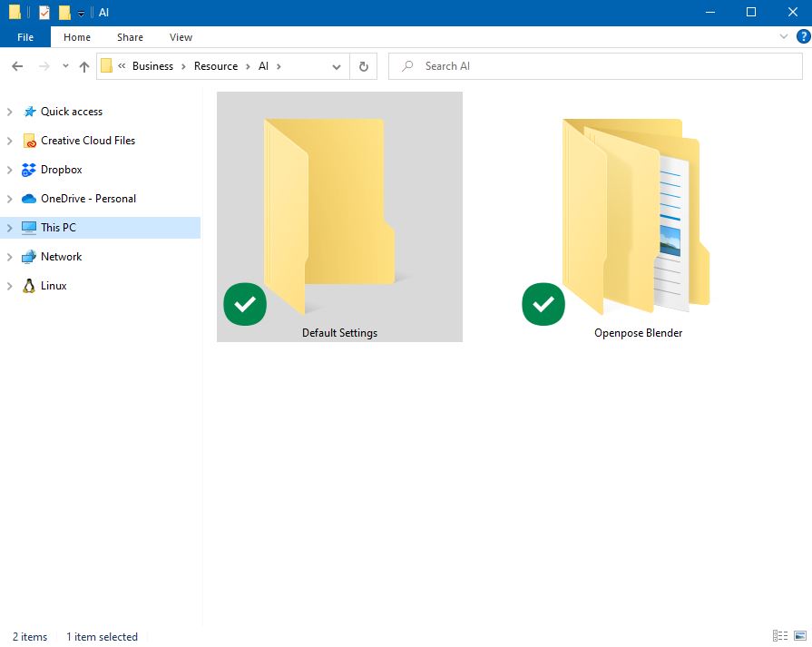Click the Search AI input field
The height and width of the screenshot is (647, 812).
tap(595, 66)
